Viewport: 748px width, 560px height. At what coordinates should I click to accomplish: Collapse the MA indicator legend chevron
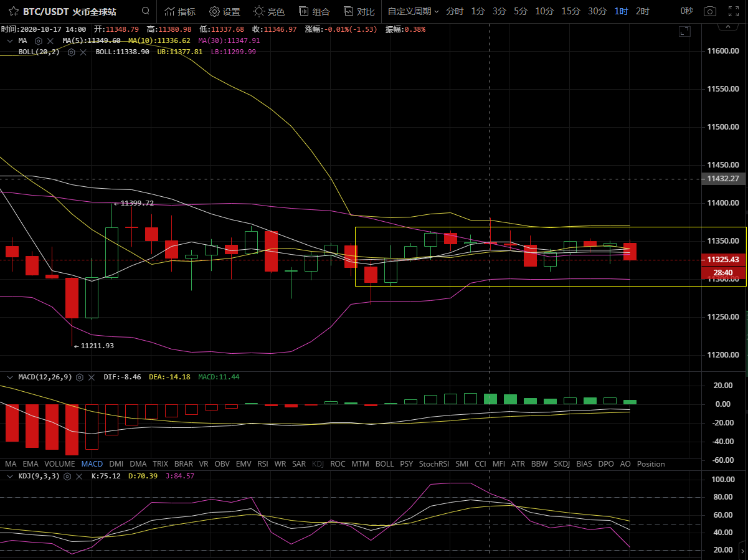(x=9, y=40)
